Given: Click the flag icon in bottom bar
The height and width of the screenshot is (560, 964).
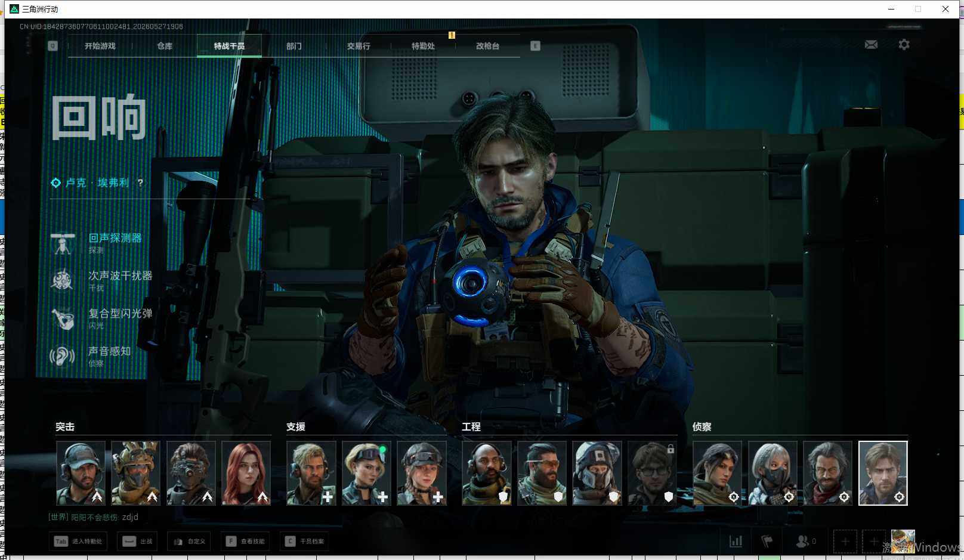Looking at the screenshot, I should pos(767,542).
